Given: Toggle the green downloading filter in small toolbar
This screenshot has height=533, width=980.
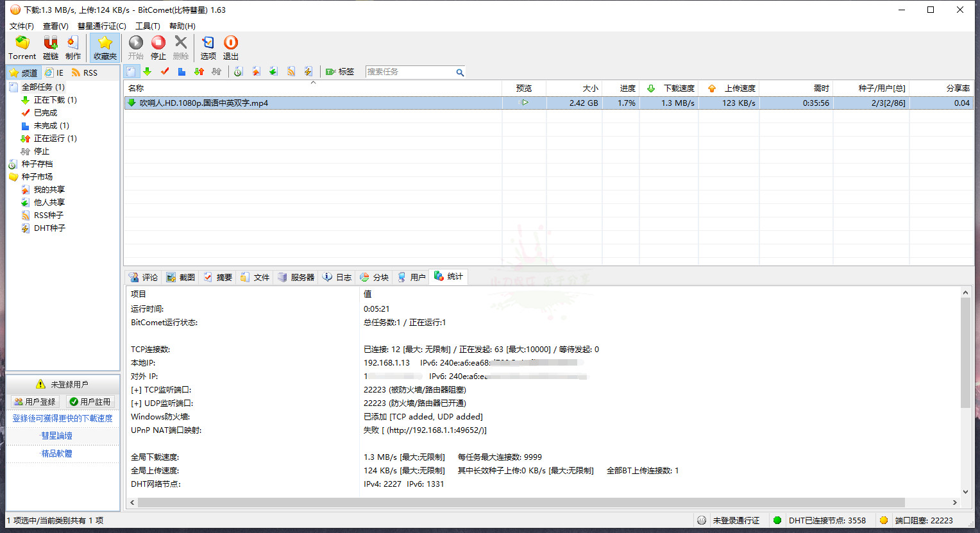Looking at the screenshot, I should (x=148, y=72).
